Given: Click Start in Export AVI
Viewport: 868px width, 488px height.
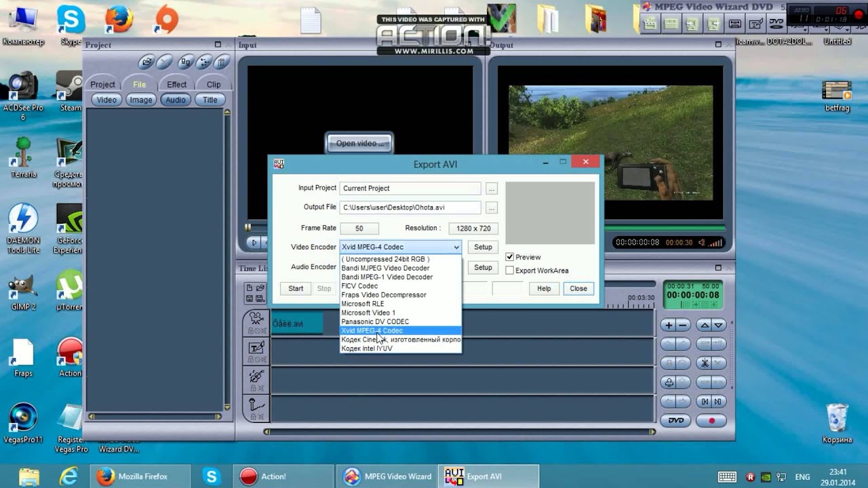Looking at the screenshot, I should [x=296, y=288].
